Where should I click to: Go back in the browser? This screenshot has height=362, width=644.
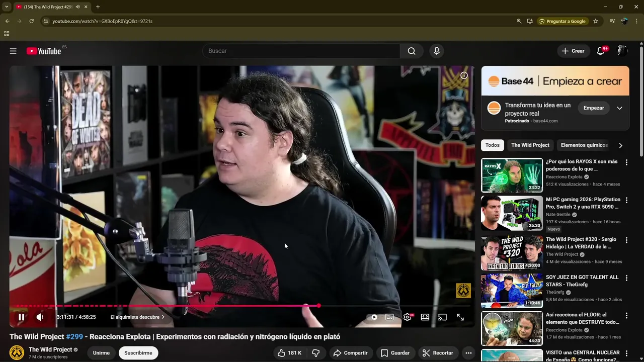pyautogui.click(x=7, y=21)
